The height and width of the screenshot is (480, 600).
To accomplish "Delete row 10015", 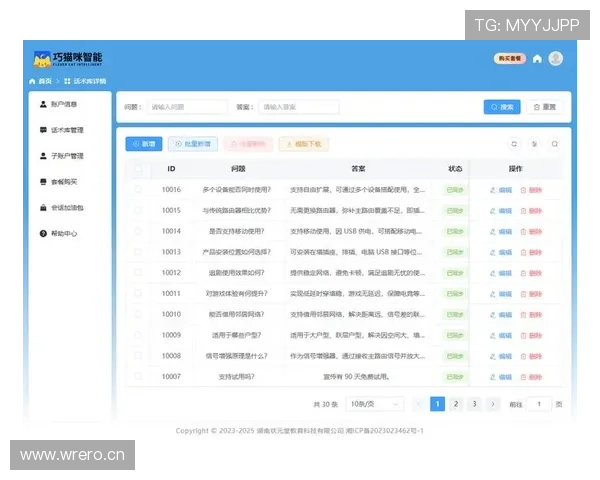I will [x=531, y=211].
